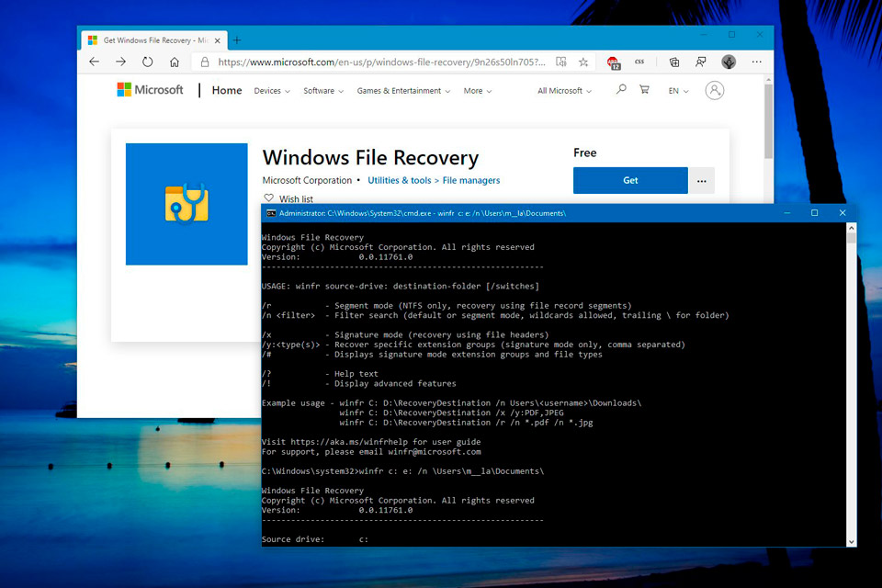The width and height of the screenshot is (882, 588).
Task: Open the shopping cart
Action: tap(645, 89)
